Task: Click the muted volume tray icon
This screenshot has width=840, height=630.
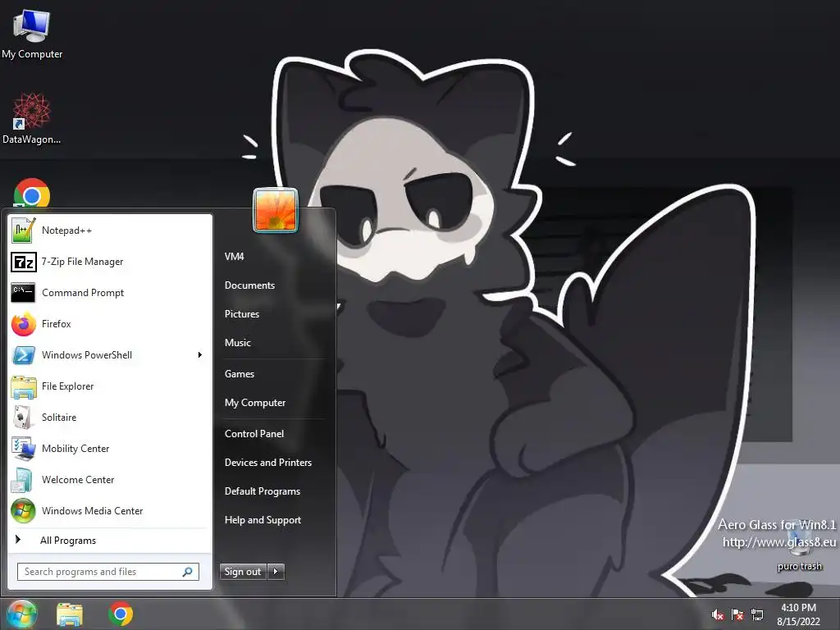Action: pos(718,615)
